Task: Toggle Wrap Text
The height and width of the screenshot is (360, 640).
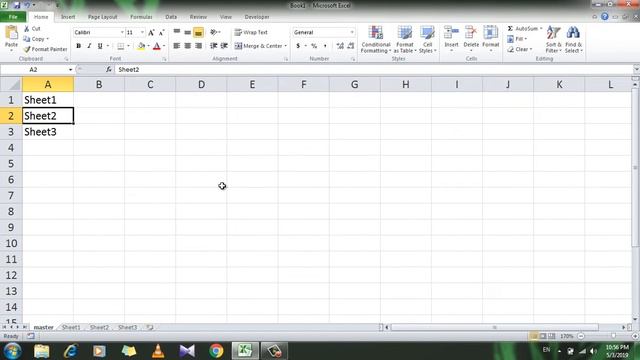Action: pyautogui.click(x=251, y=32)
